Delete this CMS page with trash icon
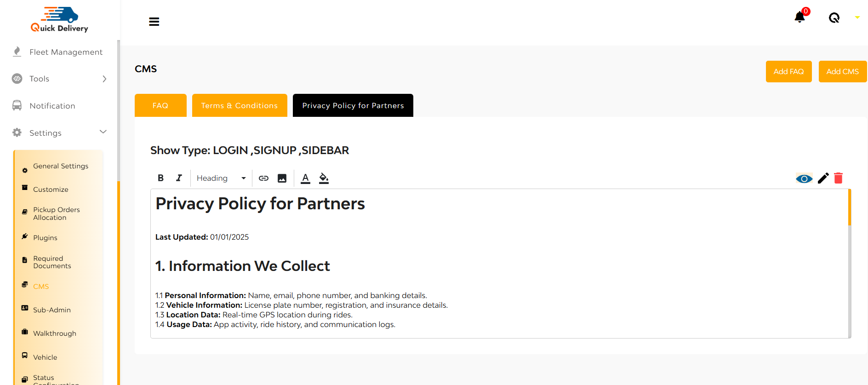This screenshot has height=385, width=868. pos(838,178)
